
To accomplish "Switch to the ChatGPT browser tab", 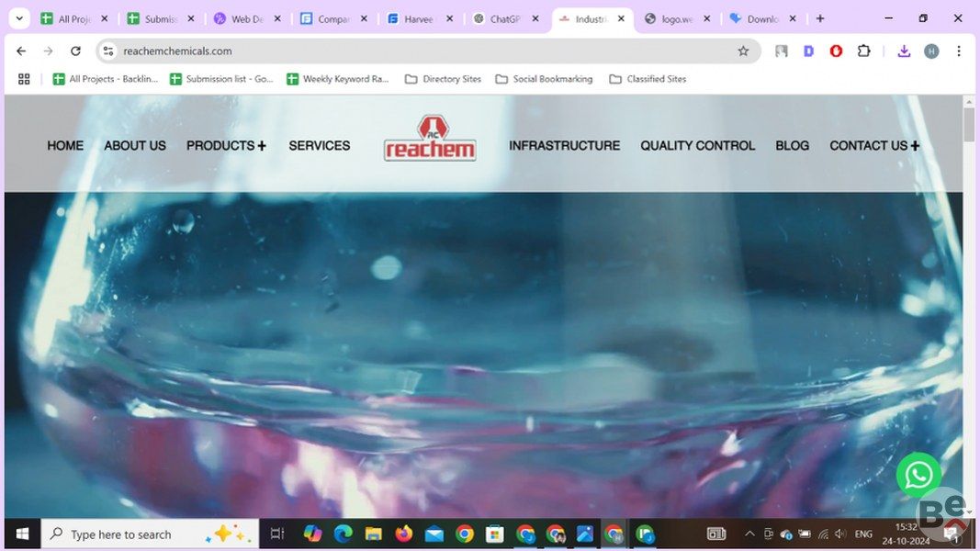I will pos(504,18).
